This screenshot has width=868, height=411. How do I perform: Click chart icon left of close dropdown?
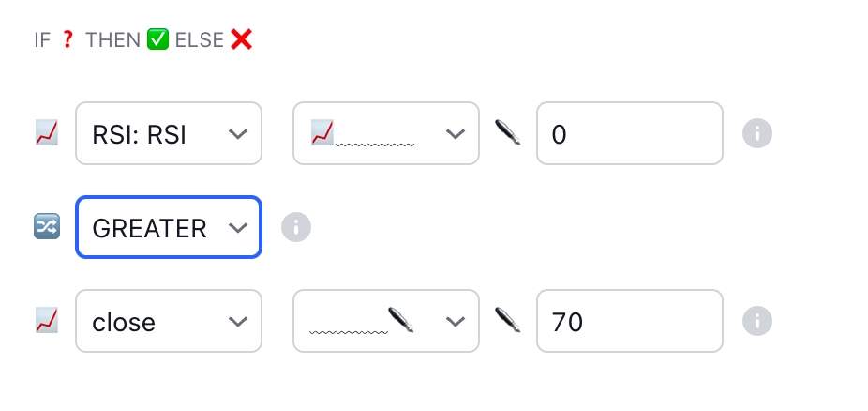(x=47, y=321)
